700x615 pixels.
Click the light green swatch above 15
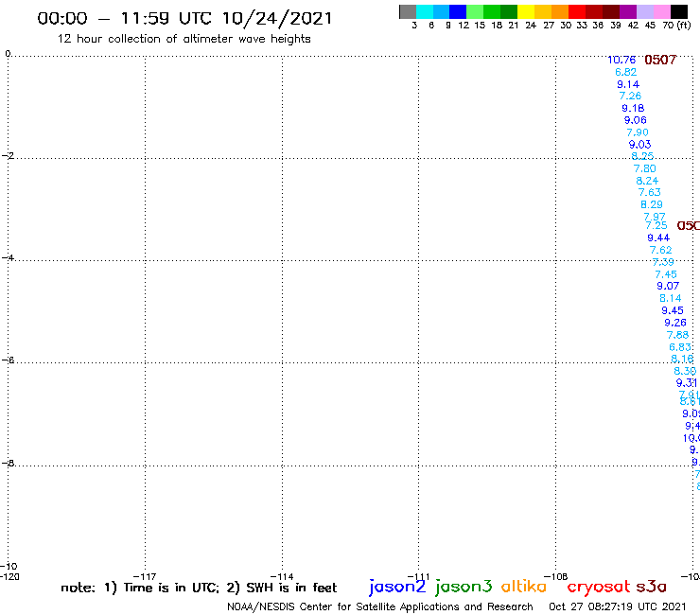(x=475, y=11)
